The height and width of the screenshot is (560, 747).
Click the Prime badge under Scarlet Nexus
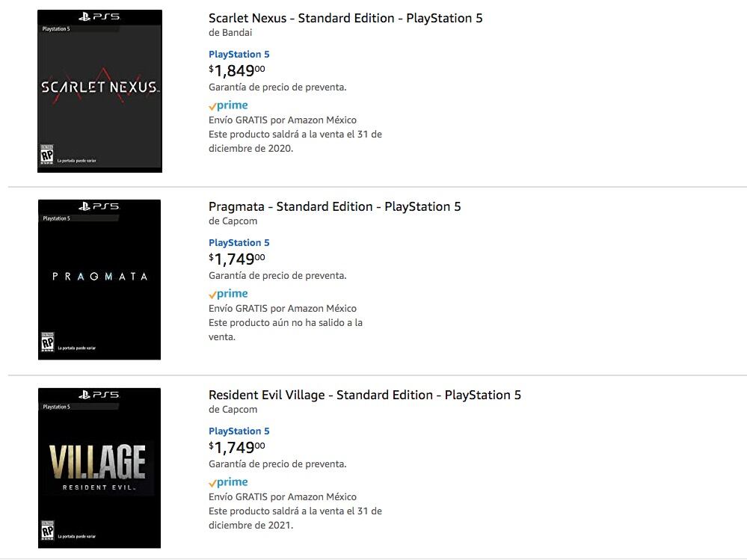228,105
